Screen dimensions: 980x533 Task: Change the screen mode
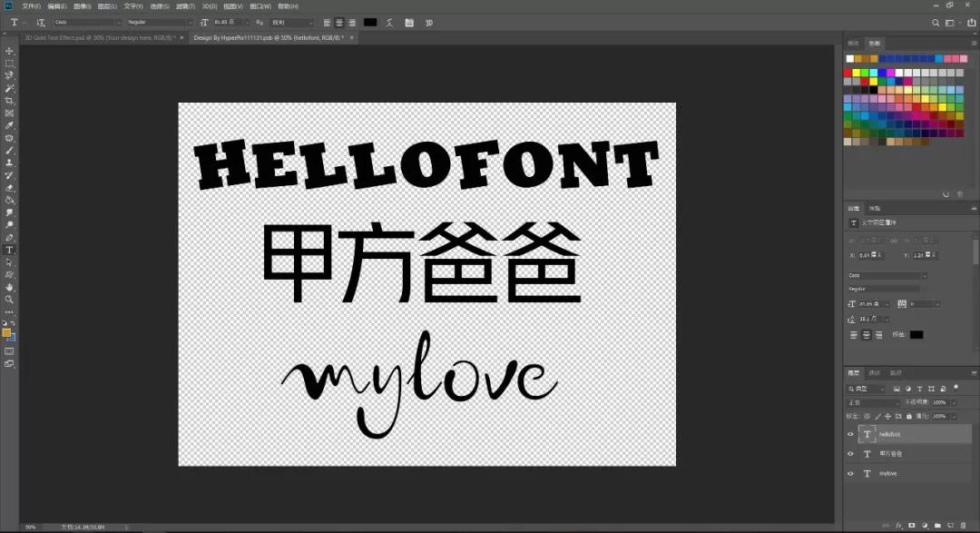9,364
